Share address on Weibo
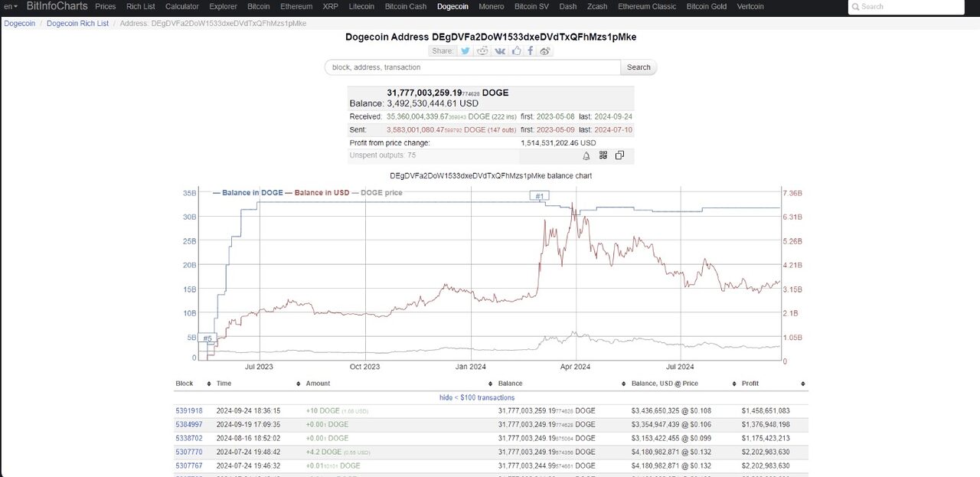 [x=545, y=51]
